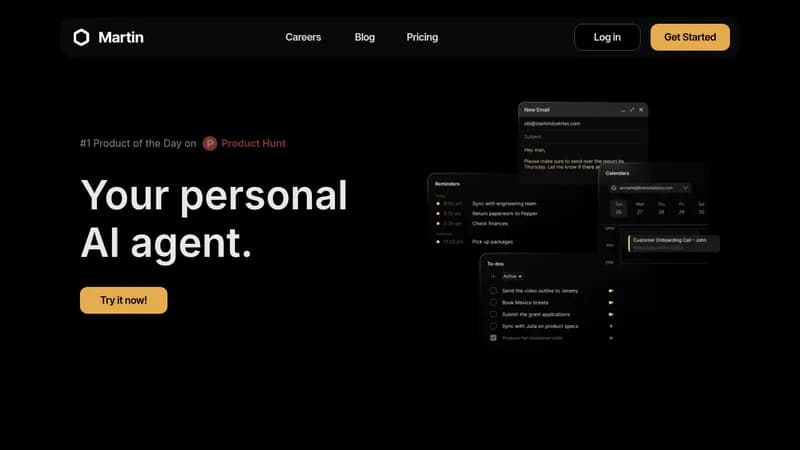Click flag next to 'Book Mexico tickets'
The height and width of the screenshot is (450, 800).
pos(611,303)
